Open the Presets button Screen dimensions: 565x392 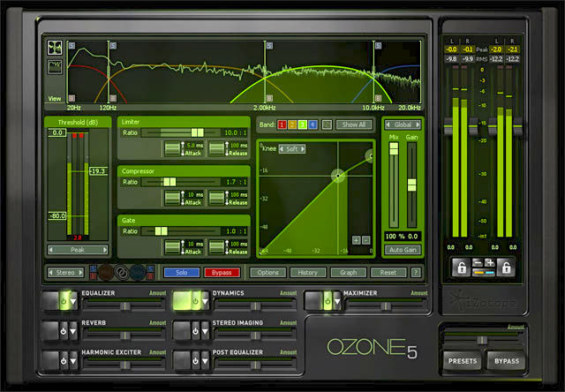pos(462,362)
